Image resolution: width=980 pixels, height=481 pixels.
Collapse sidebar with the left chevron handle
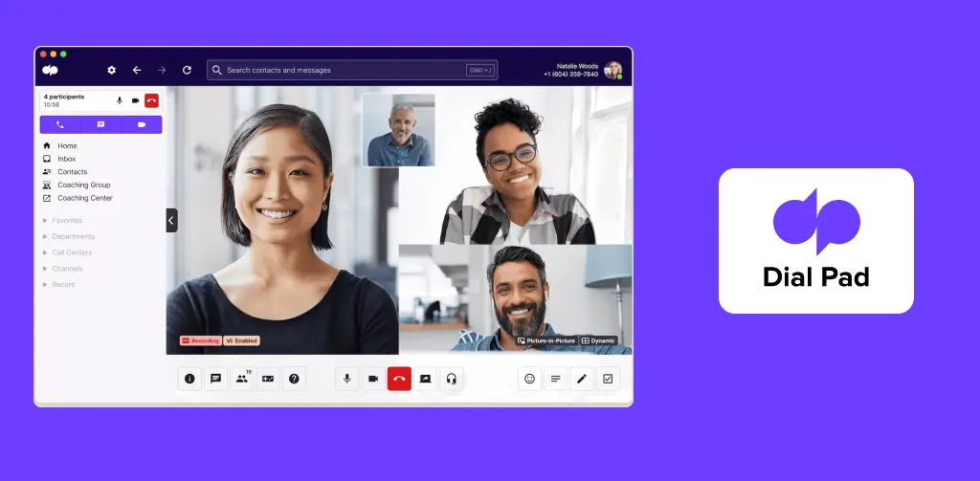[x=172, y=221]
